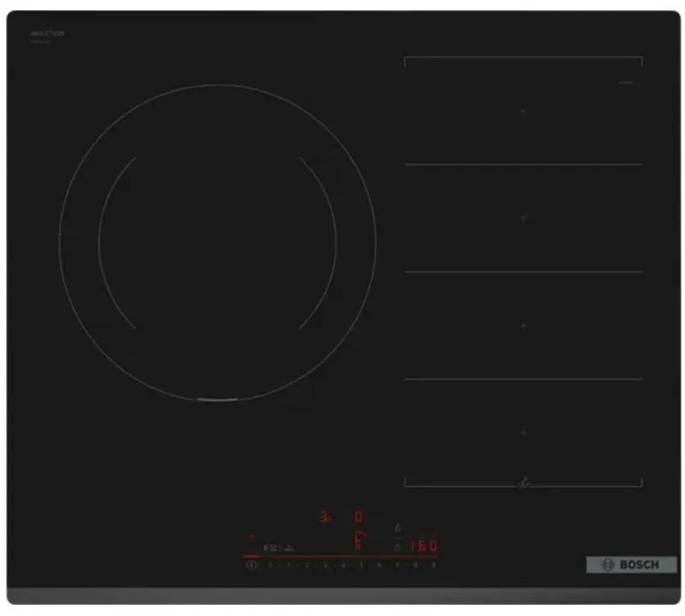Set power level 9 on the slider scale
Screen dimensions: 685x616
coord(434,566)
